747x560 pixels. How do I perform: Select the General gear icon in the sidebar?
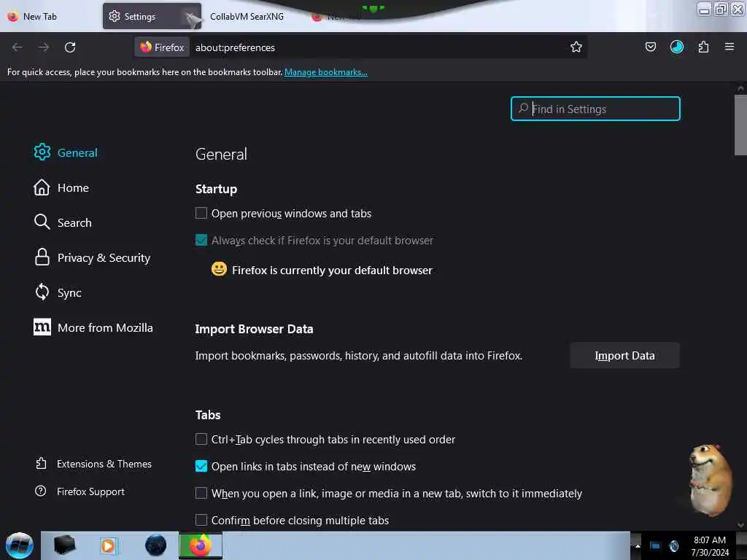[42, 152]
